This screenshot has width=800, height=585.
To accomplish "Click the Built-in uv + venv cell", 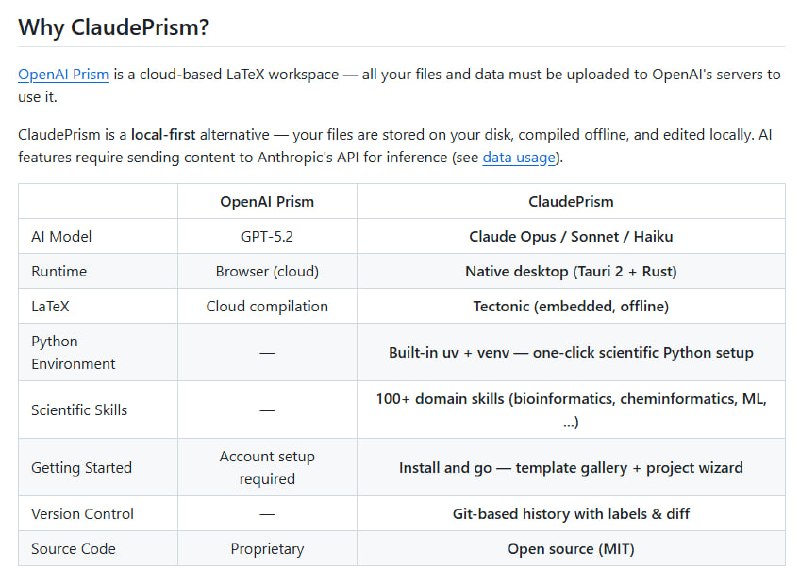I will click(x=571, y=353).
